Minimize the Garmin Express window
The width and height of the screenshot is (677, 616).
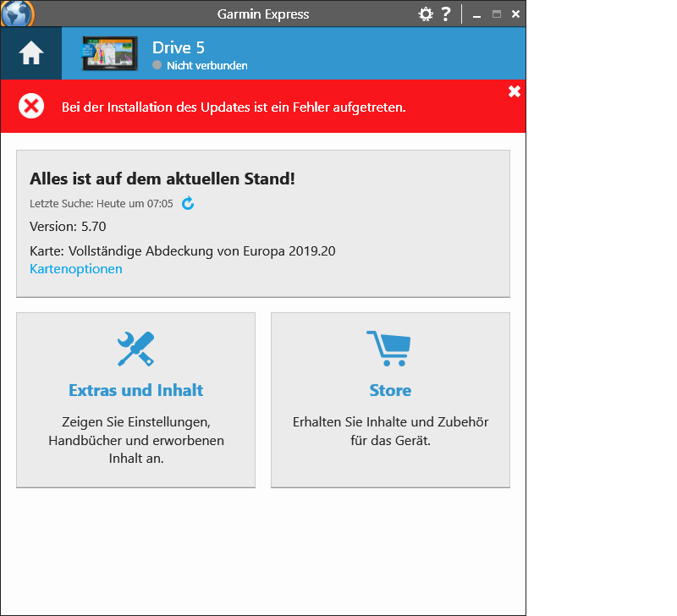(x=476, y=14)
